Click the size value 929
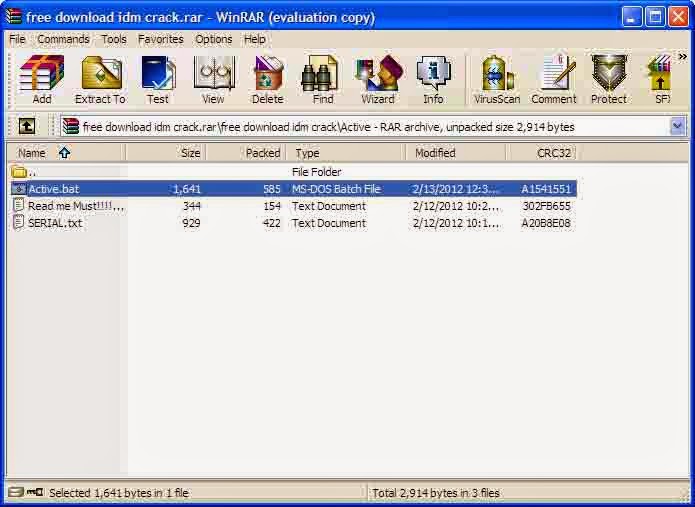This screenshot has height=507, width=695. click(191, 223)
